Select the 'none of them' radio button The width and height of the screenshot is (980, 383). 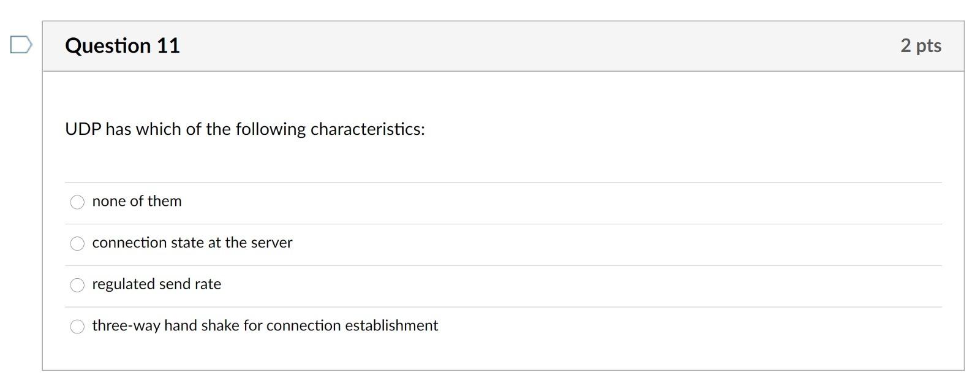click(77, 202)
